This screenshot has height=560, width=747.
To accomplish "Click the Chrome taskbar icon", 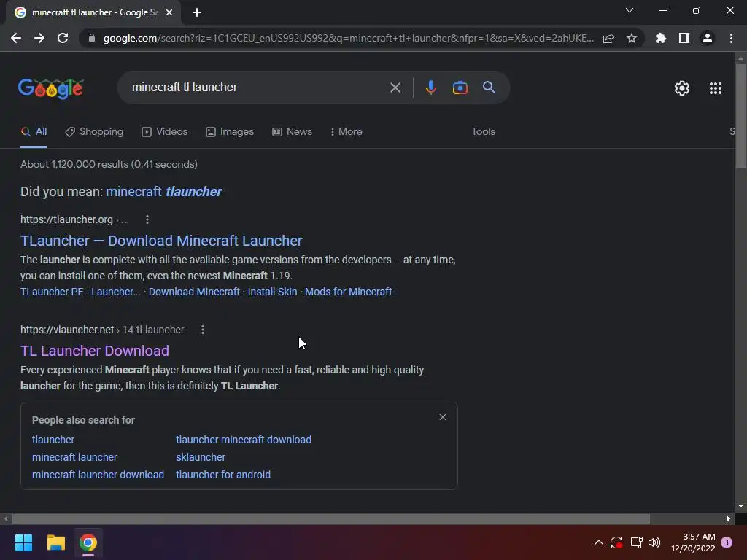I will click(x=88, y=542).
